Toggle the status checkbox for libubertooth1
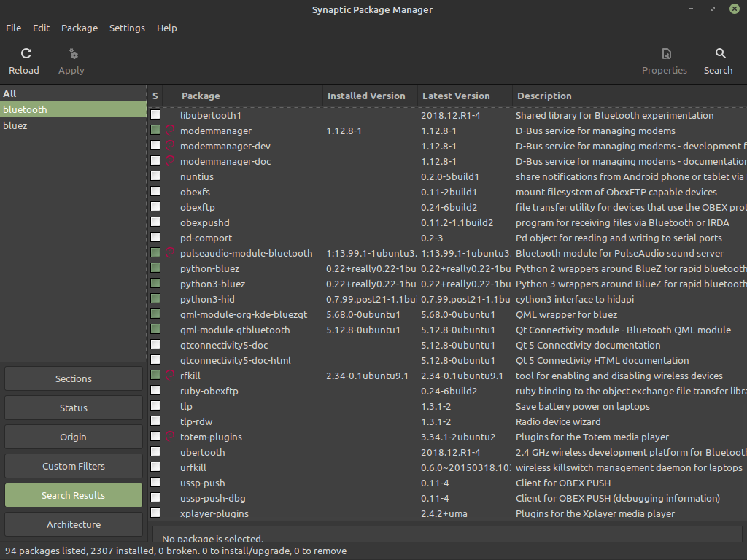 [x=155, y=115]
